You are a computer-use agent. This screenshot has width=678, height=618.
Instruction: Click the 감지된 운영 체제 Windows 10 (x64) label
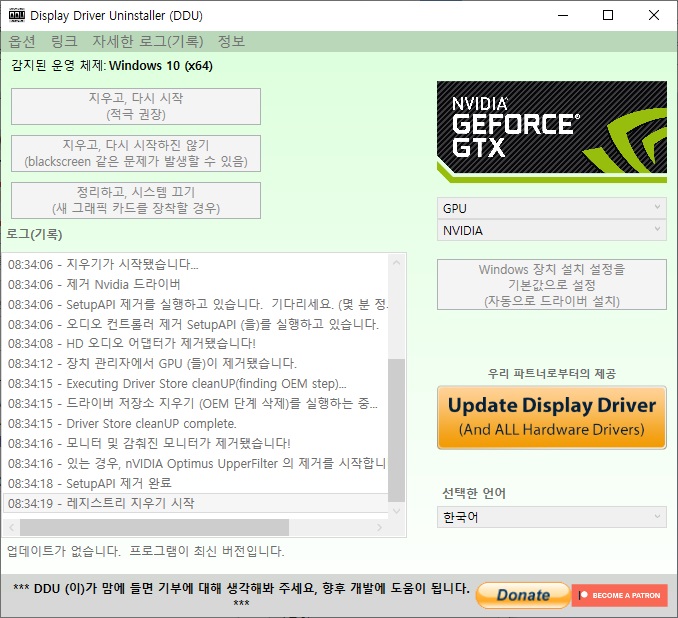pos(112,66)
